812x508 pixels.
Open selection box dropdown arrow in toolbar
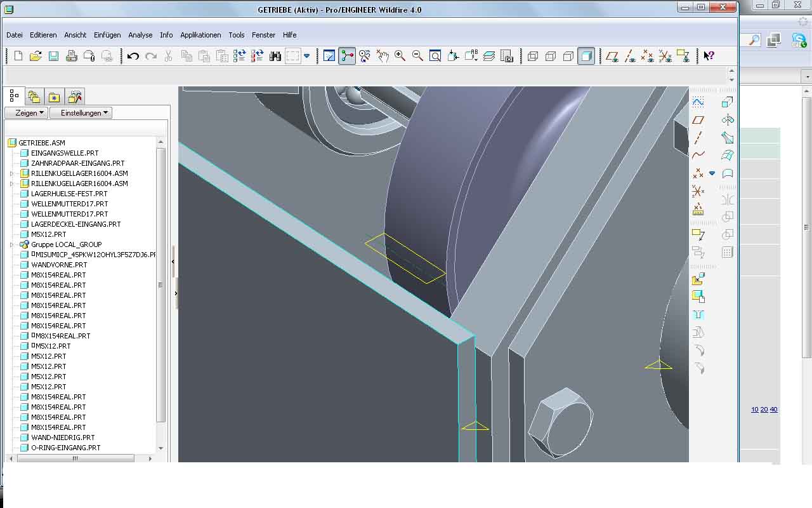(307, 56)
